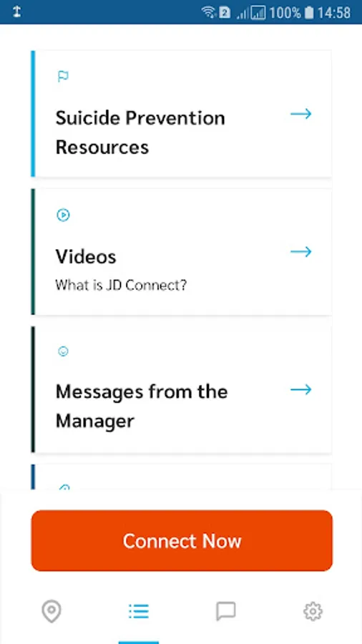The image size is (362, 644).
Task: Tap the smiley icon above Messages from the Manager
Action: (63, 351)
